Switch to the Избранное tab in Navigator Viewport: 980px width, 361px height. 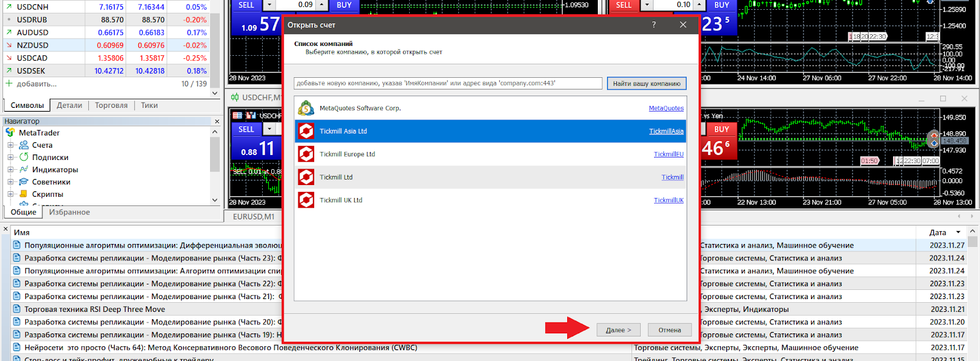(x=69, y=212)
